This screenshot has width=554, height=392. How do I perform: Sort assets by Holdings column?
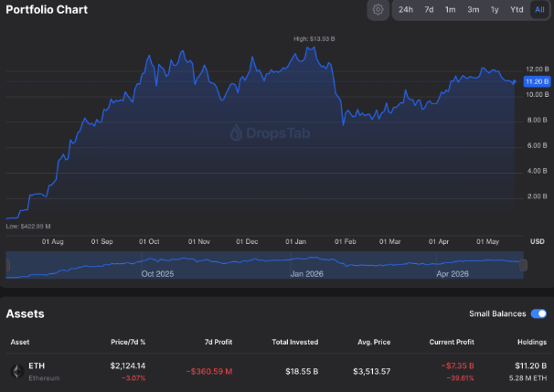532,342
